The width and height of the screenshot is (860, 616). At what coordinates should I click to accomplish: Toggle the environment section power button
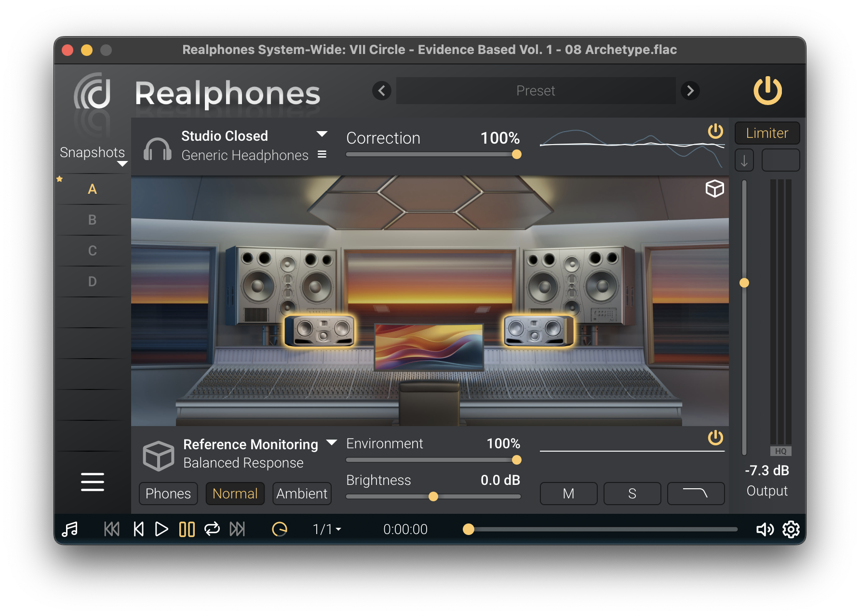click(x=715, y=438)
